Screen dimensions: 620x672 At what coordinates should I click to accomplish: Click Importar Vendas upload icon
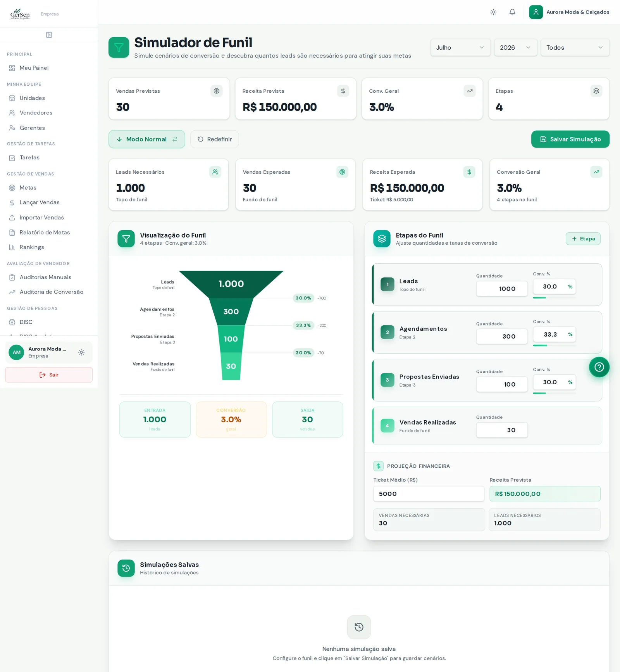(12, 218)
